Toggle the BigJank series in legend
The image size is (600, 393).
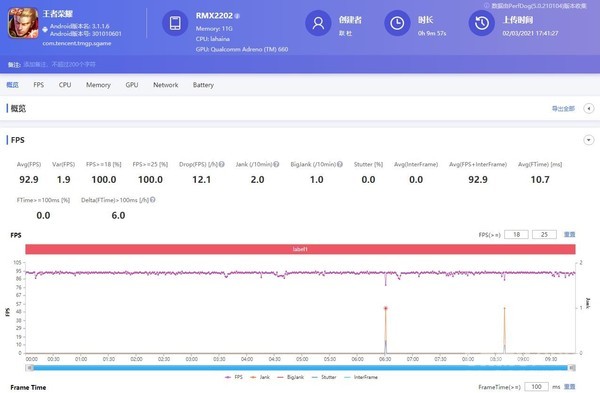[290, 377]
